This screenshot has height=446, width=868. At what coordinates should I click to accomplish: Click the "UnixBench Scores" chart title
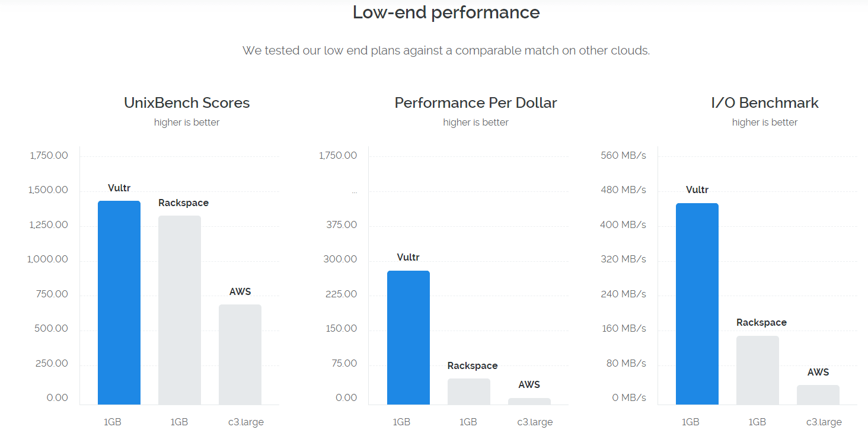(x=187, y=102)
